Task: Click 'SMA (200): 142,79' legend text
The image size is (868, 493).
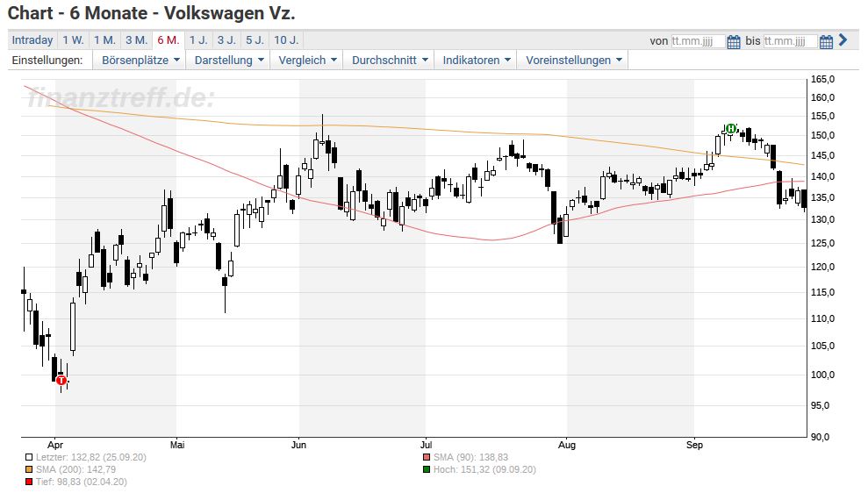Action: coord(75,470)
